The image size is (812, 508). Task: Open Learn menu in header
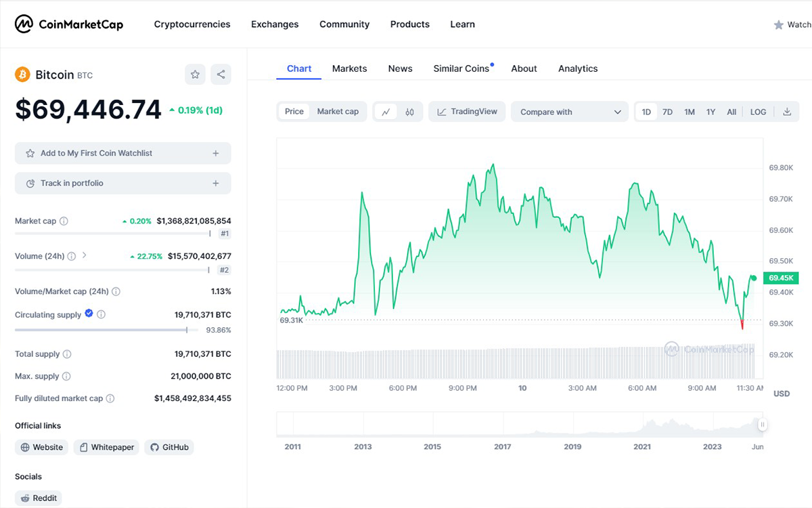463,24
